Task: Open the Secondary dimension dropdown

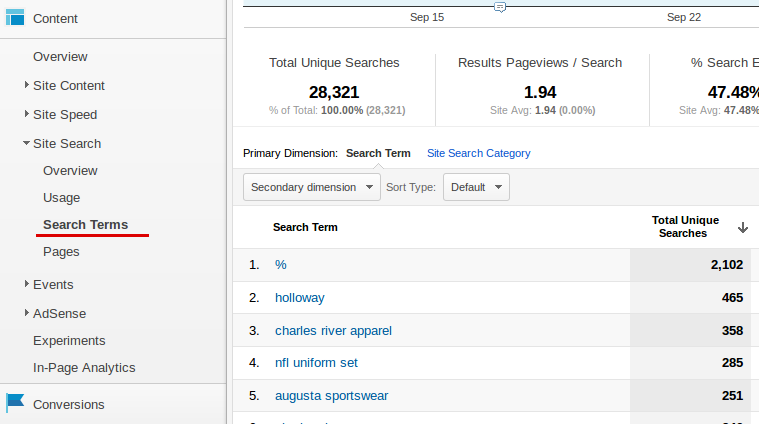Action: click(311, 187)
